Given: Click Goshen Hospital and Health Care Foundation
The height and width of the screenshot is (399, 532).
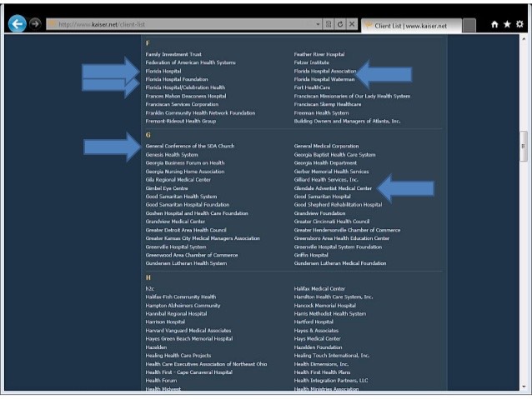Looking at the screenshot, I should [197, 213].
